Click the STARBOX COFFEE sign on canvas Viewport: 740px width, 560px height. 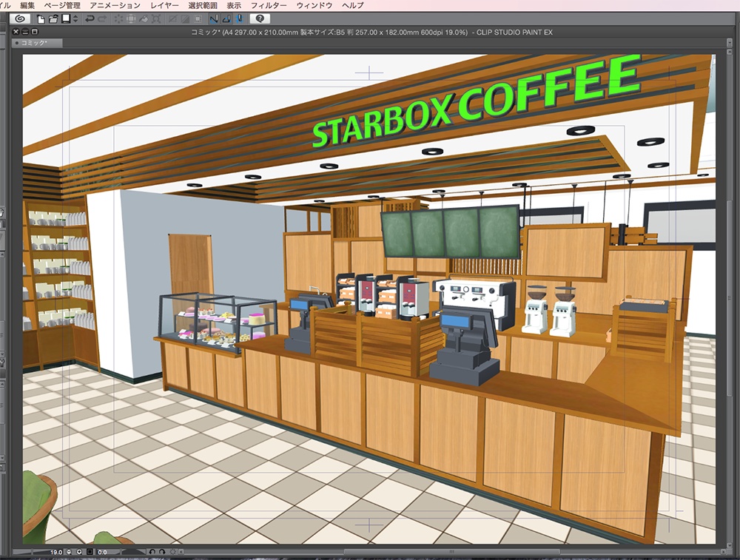476,100
